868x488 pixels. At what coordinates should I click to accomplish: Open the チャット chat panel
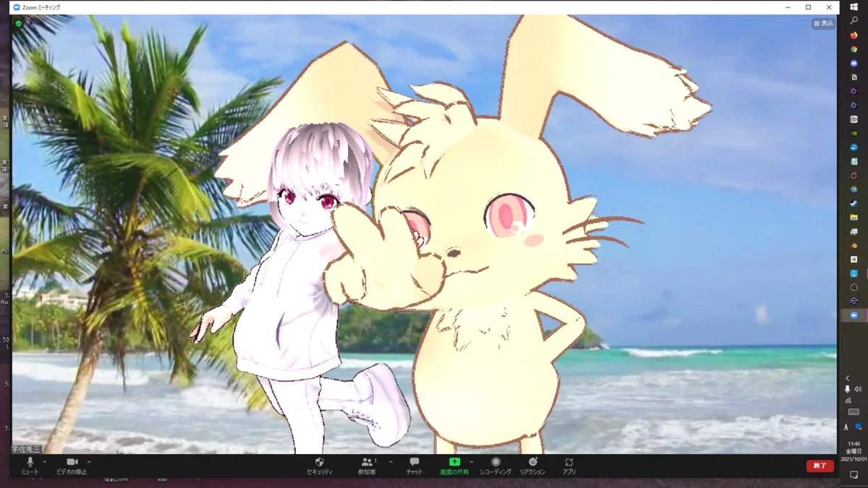click(x=414, y=466)
